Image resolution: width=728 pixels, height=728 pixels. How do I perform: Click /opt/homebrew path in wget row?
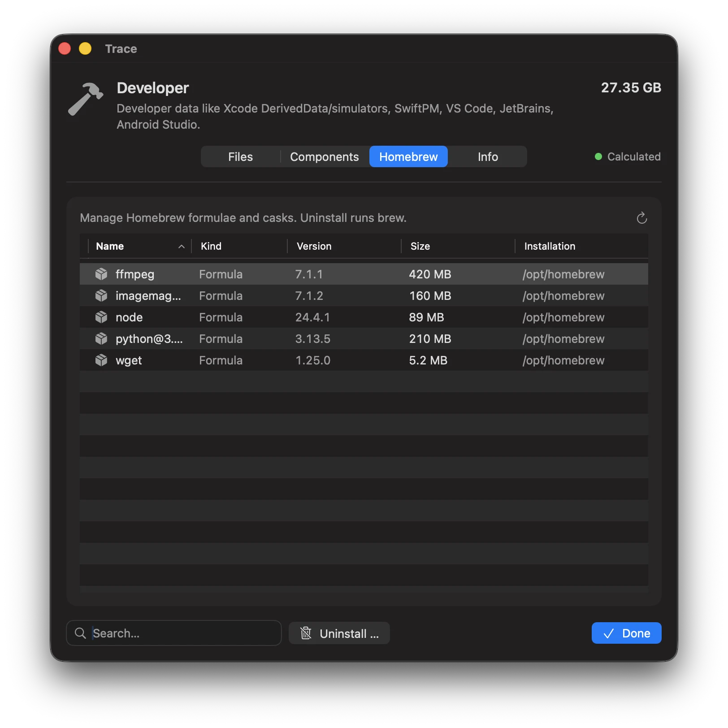click(x=563, y=360)
